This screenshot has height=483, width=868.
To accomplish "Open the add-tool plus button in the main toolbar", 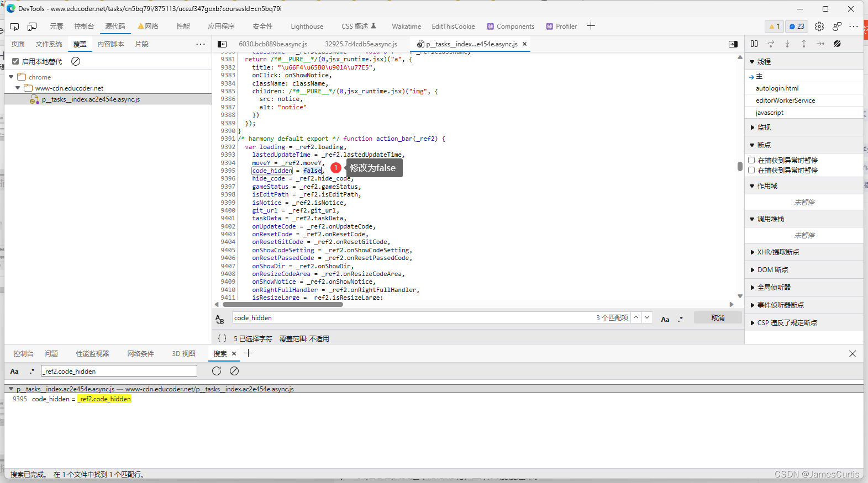I will [591, 26].
